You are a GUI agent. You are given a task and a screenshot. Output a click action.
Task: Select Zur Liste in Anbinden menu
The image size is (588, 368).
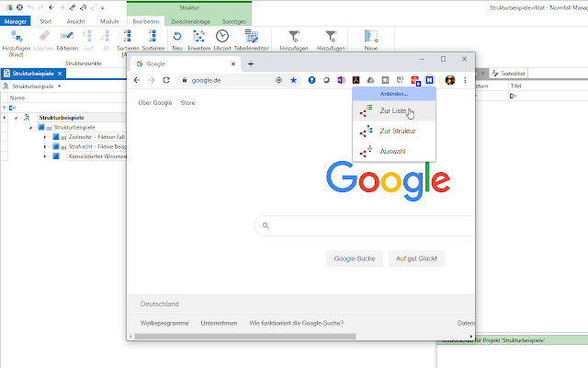click(x=394, y=110)
